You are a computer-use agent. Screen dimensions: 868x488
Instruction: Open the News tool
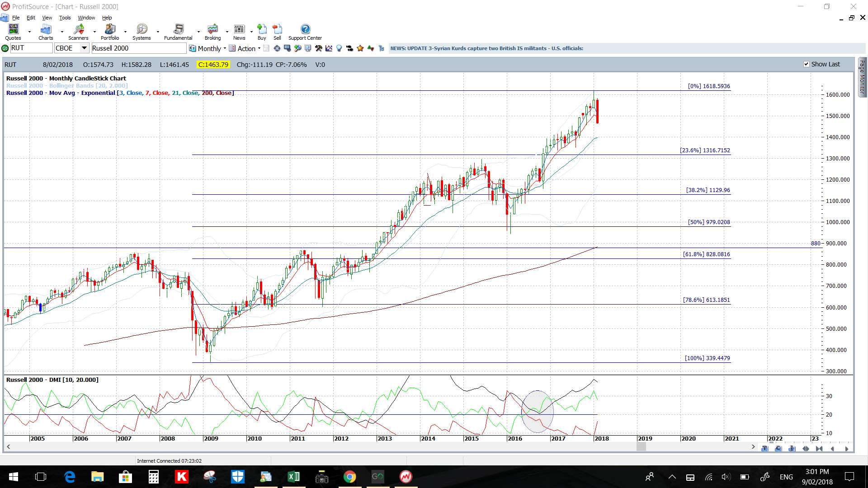pos(239,32)
